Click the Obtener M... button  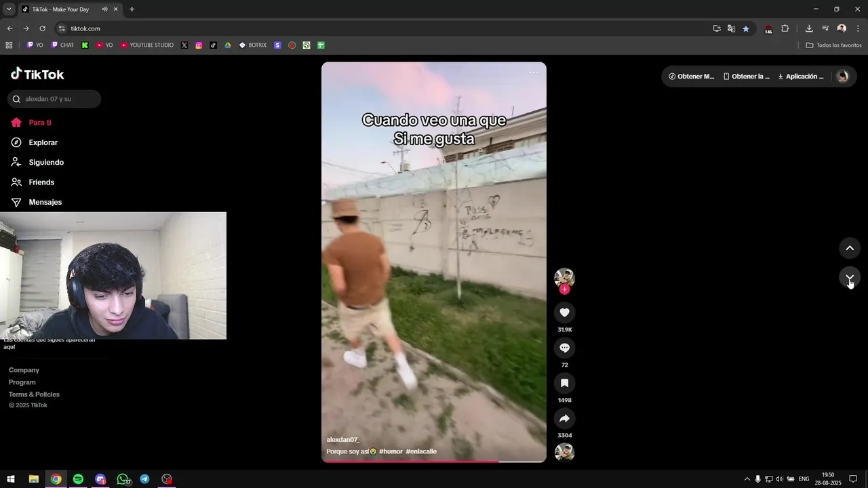692,77
